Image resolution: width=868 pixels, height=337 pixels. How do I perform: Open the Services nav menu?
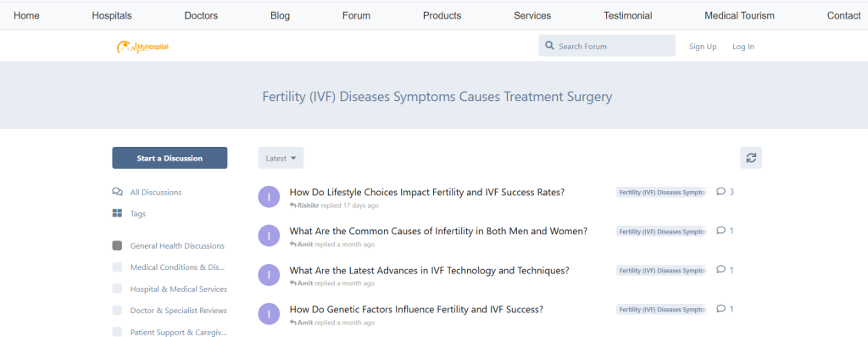tap(532, 15)
